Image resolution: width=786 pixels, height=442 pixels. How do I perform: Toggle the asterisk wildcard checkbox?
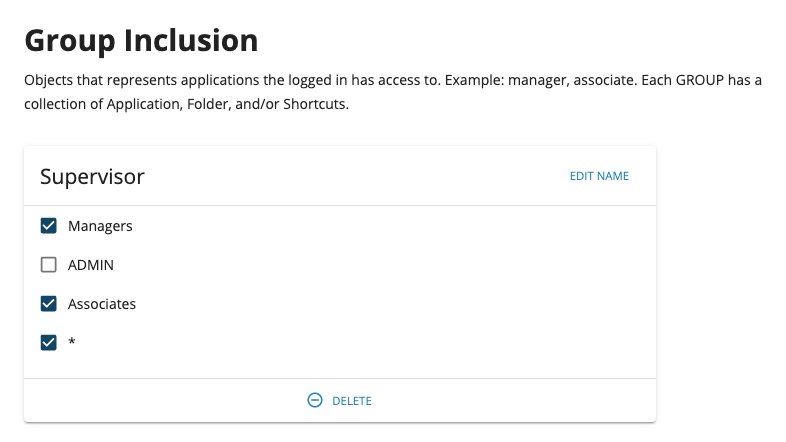(x=49, y=343)
